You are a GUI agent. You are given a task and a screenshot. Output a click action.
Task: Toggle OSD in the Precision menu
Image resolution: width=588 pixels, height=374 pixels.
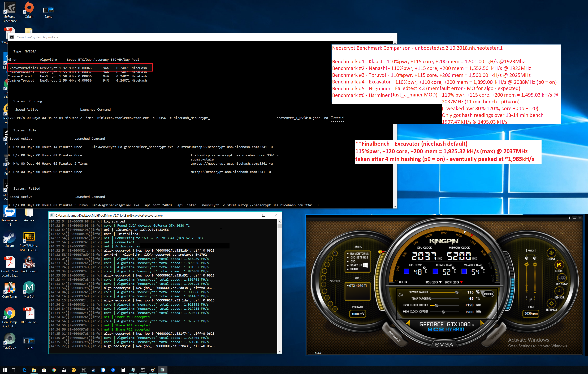351,261
